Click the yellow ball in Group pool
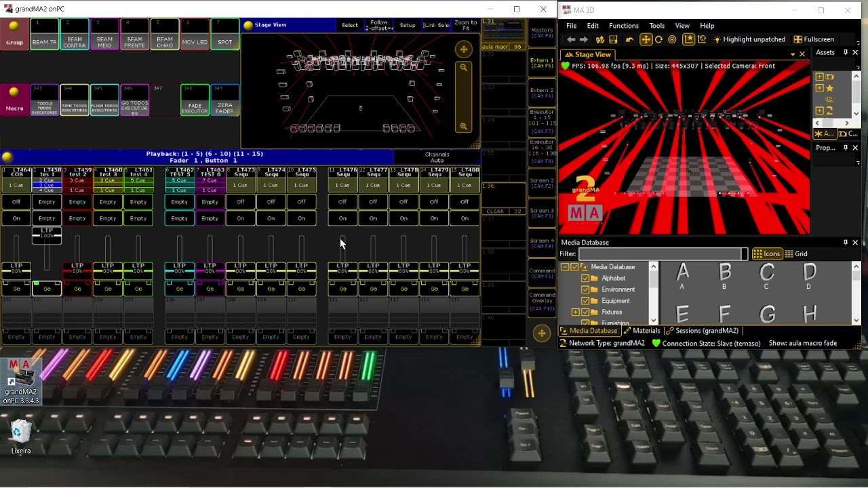 14,26
